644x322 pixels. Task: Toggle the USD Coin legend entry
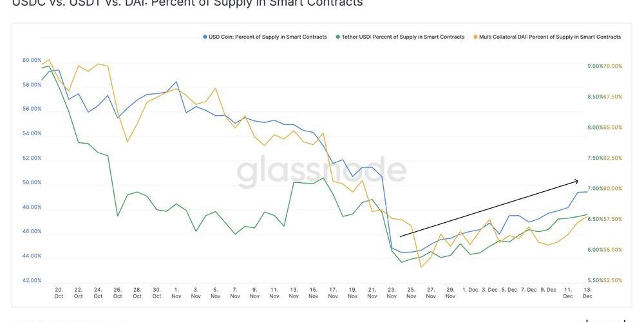[x=265, y=37]
